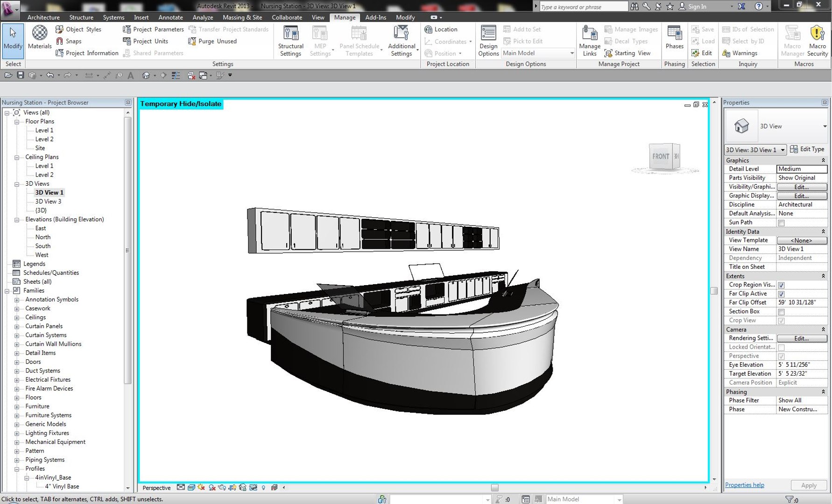Open Phases dialog
Image resolution: width=832 pixels, height=504 pixels.
click(x=674, y=37)
